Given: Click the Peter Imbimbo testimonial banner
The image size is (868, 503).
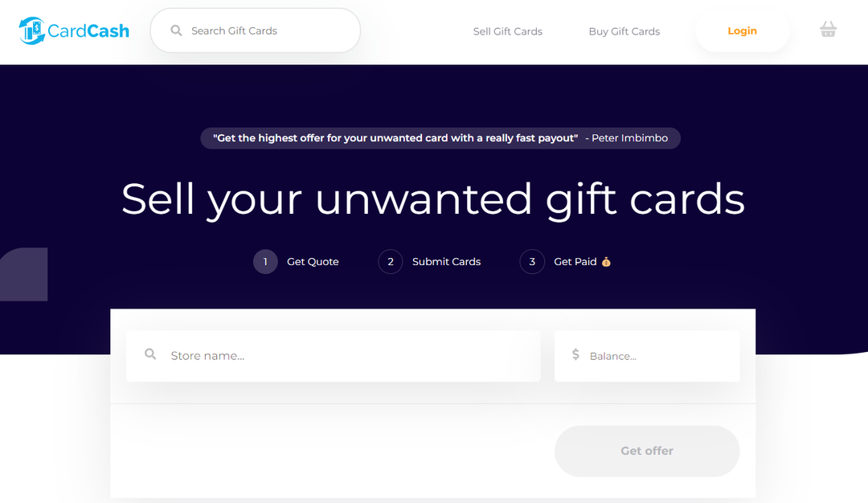Looking at the screenshot, I should tap(440, 137).
